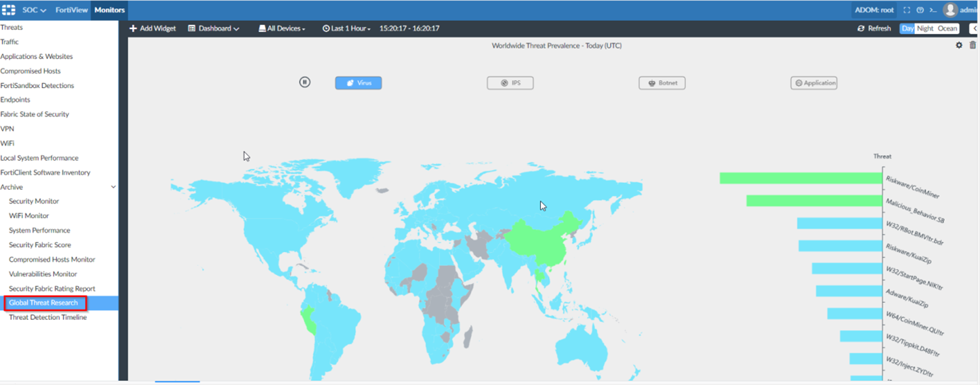Open Compromised Hosts Monitor
Image resolution: width=980 pixels, height=385 pixels.
coord(52,260)
